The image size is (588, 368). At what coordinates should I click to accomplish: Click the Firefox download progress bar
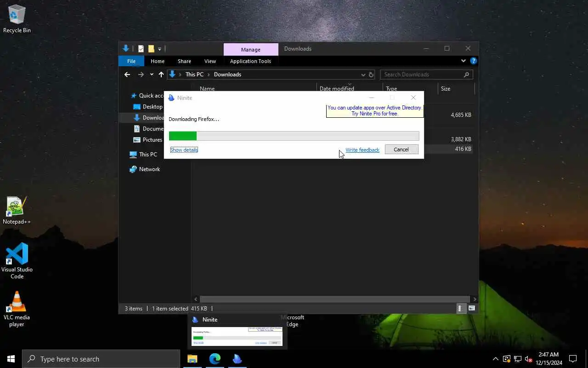coord(294,136)
